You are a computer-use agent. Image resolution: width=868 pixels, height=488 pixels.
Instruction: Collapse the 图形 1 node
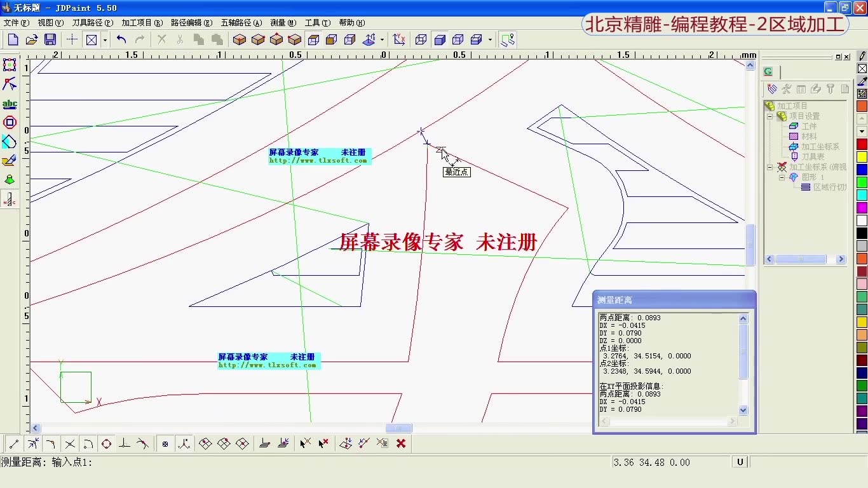click(782, 177)
